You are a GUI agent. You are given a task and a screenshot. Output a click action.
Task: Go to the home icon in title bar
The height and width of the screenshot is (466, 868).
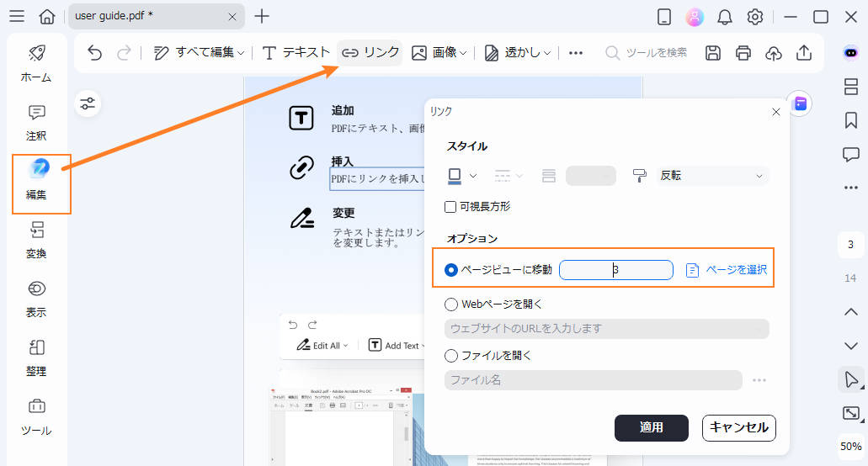point(47,16)
